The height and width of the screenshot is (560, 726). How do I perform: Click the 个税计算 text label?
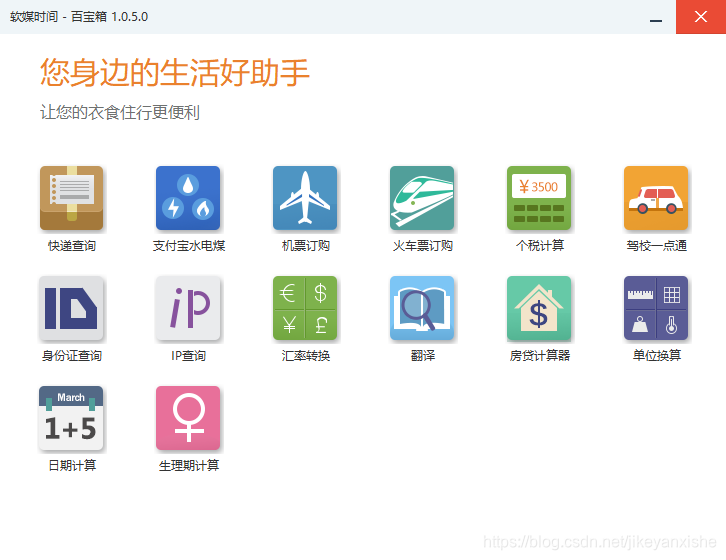pos(540,245)
